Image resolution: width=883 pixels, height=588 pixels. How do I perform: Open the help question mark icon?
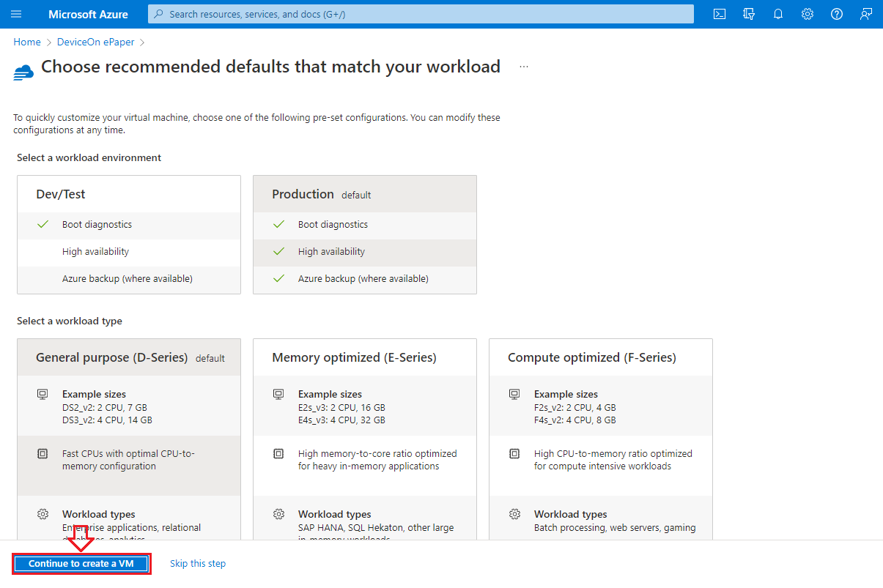tap(837, 14)
